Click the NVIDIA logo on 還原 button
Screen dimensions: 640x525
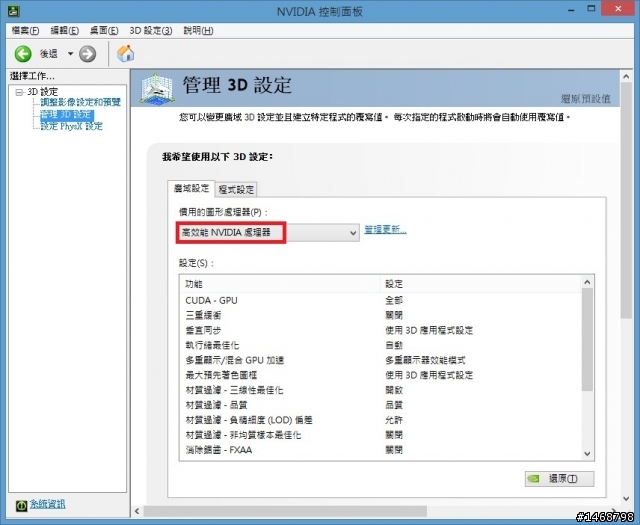click(x=534, y=479)
